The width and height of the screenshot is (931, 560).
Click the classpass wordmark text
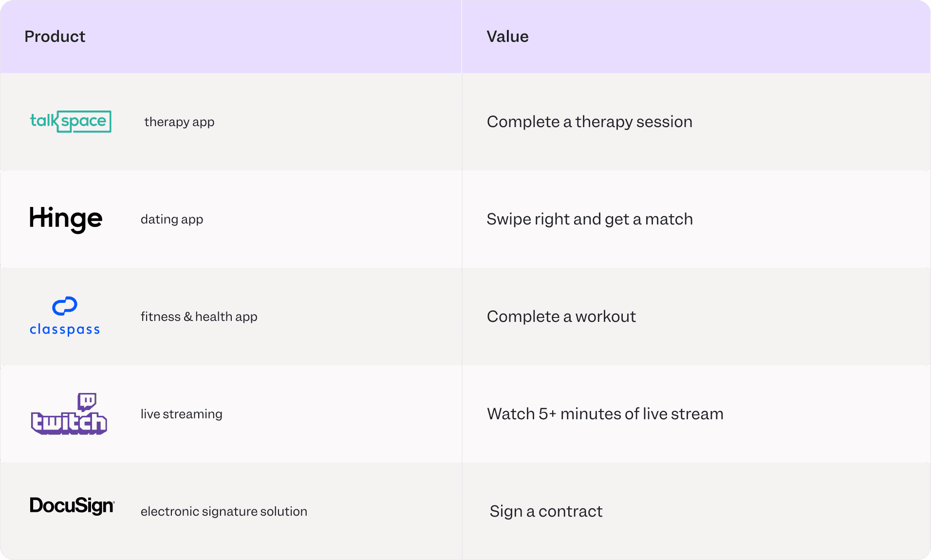coord(65,330)
